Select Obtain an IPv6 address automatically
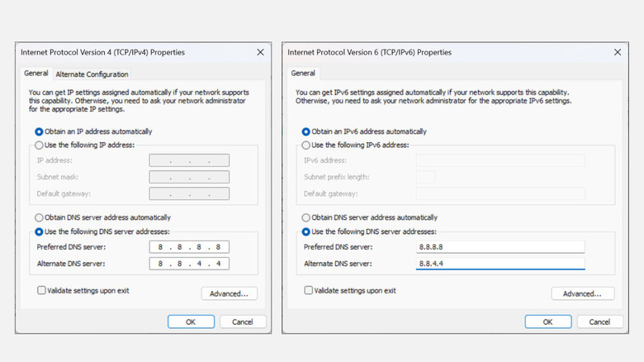The image size is (644, 362). (x=306, y=131)
